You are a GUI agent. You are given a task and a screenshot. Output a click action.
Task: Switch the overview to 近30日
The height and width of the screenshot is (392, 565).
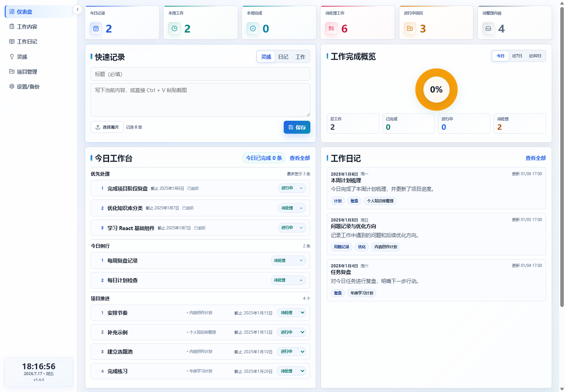[x=535, y=56]
